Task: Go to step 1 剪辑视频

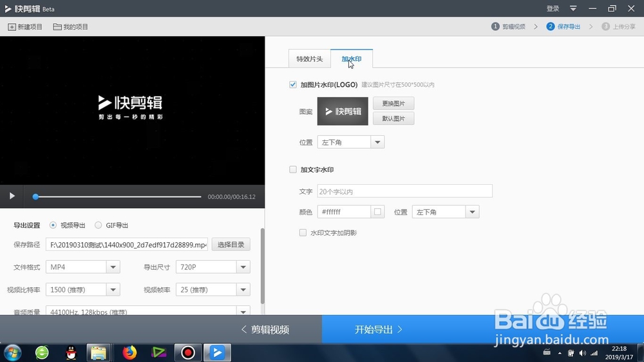Action: (x=509, y=26)
